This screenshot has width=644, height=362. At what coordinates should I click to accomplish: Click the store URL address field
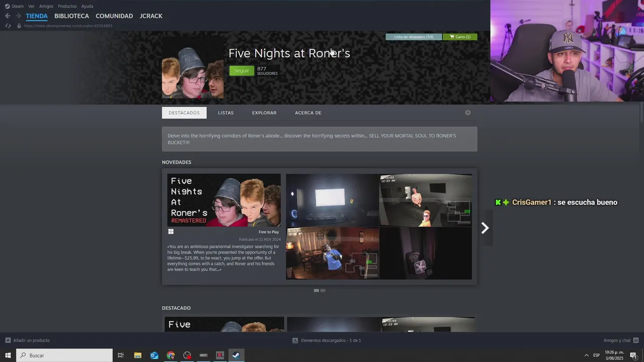click(68, 26)
